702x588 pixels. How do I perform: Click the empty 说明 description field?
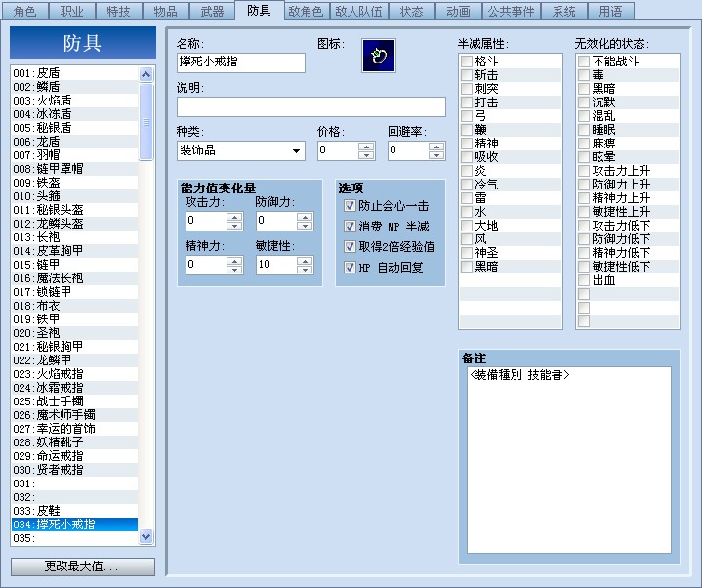tap(311, 107)
